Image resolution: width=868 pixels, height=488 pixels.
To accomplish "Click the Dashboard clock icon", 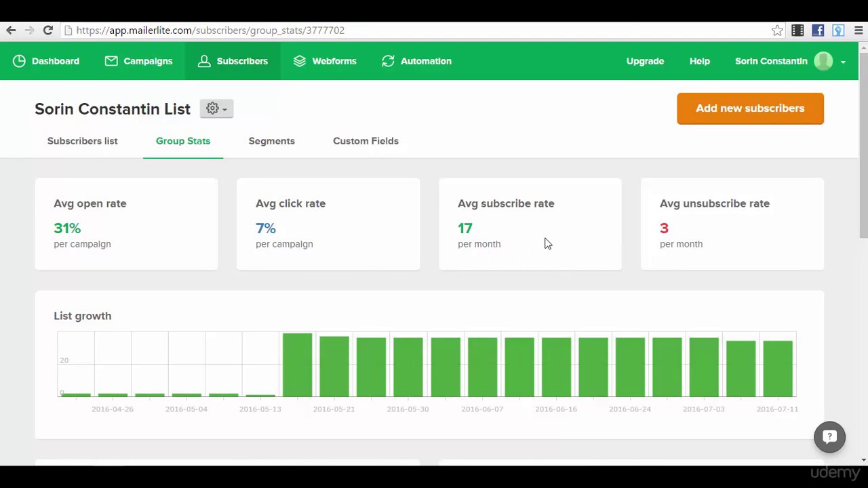I will click(x=19, y=61).
